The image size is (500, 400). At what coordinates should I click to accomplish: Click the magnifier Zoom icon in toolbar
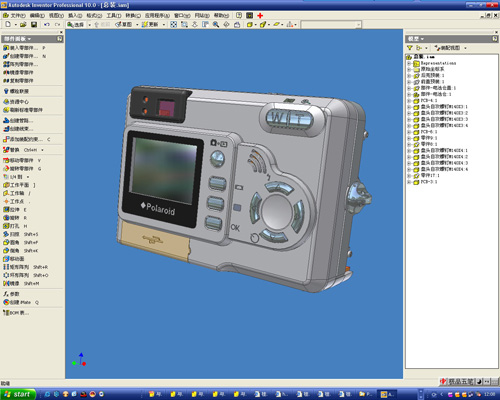tap(216, 24)
